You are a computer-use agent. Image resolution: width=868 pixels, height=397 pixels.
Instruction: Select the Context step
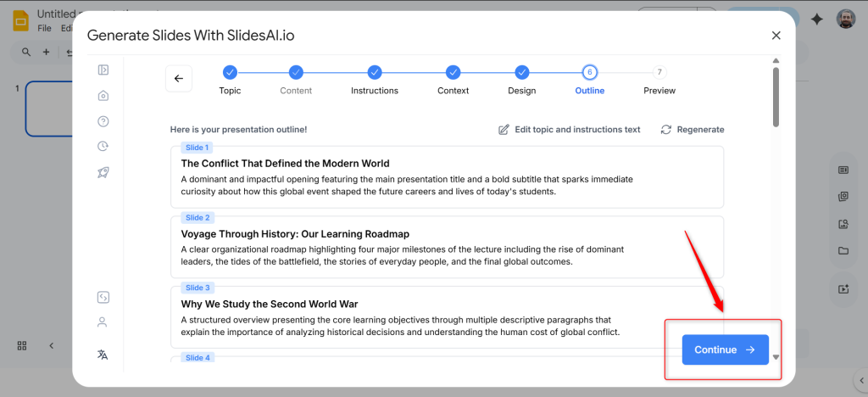pyautogui.click(x=453, y=80)
